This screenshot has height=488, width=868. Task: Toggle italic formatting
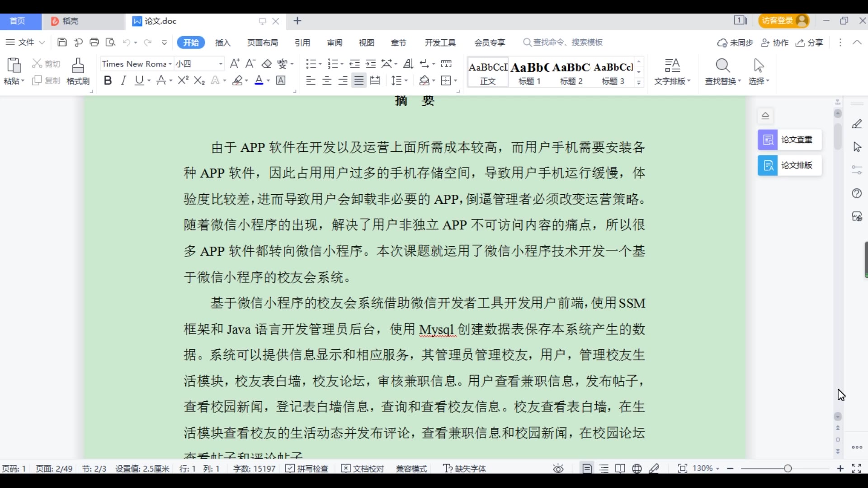123,80
